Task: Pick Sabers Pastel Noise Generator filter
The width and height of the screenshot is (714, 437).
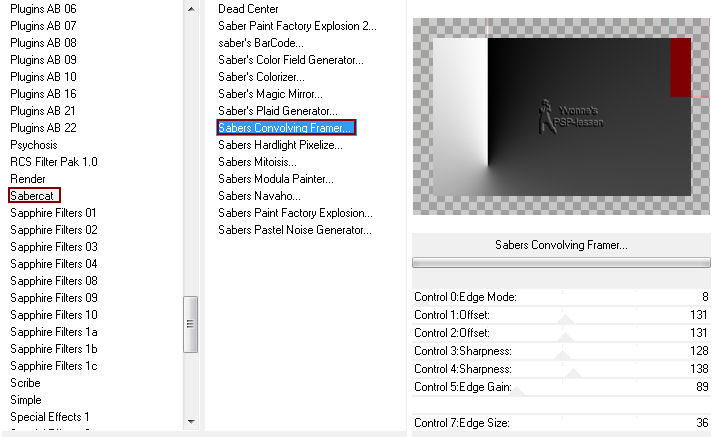Action: pos(295,230)
